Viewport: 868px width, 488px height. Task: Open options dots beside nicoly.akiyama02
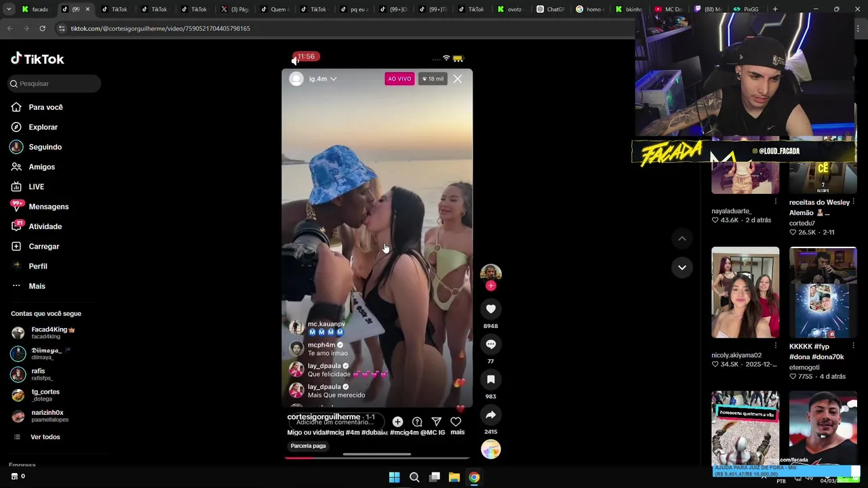776,346
